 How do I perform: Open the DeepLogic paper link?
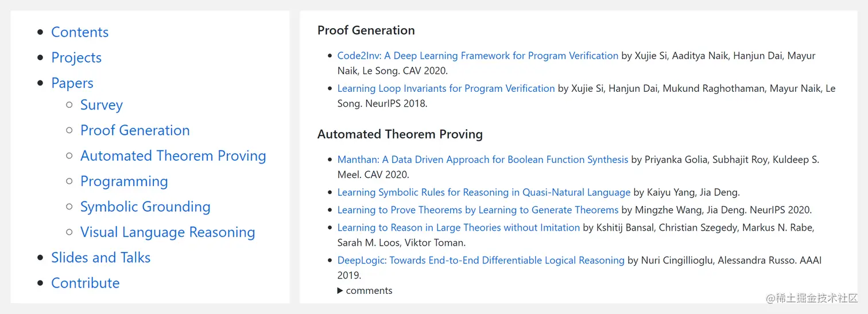coord(480,261)
